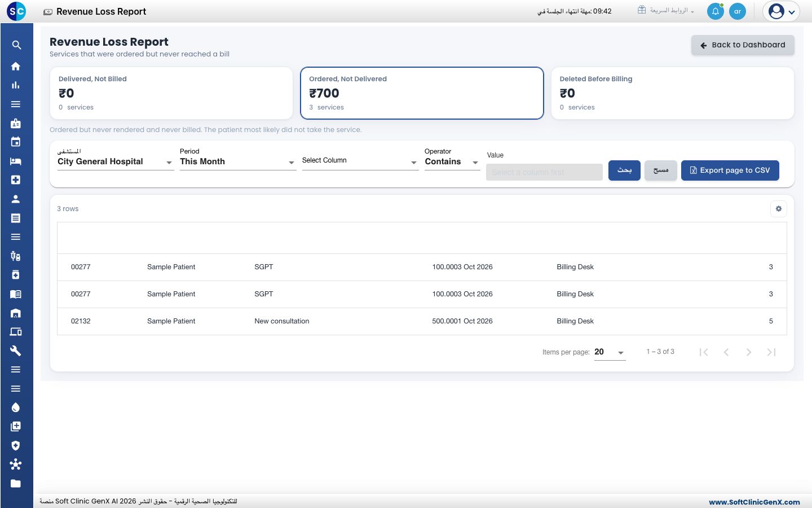Image resolution: width=812 pixels, height=508 pixels.
Task: Open the open-book sidebar icon
Action: 16,294
